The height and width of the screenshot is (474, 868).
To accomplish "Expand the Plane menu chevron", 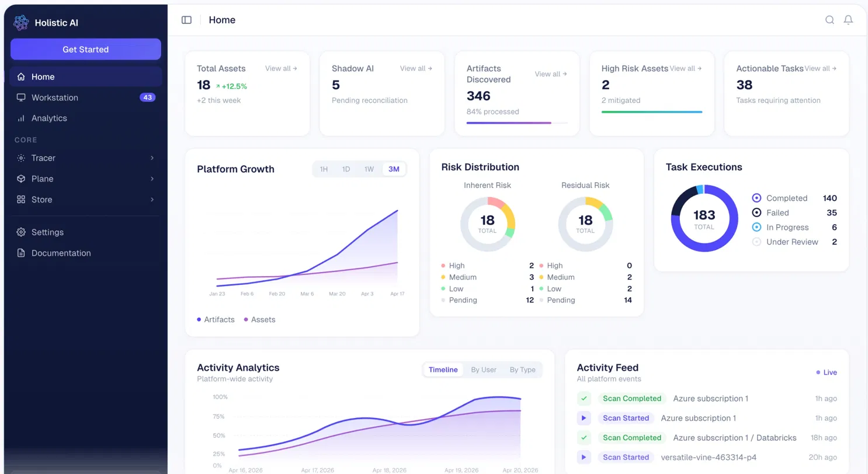I will (x=152, y=179).
